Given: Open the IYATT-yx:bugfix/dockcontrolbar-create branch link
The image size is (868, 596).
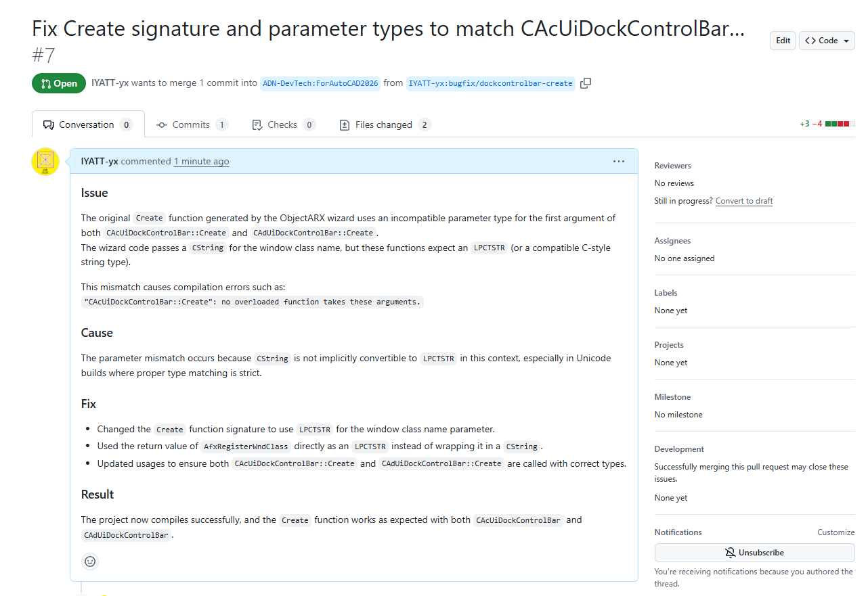Looking at the screenshot, I should [490, 83].
